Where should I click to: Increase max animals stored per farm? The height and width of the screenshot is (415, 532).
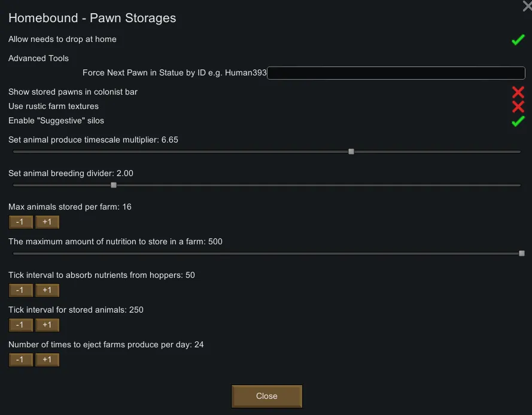[x=47, y=222]
